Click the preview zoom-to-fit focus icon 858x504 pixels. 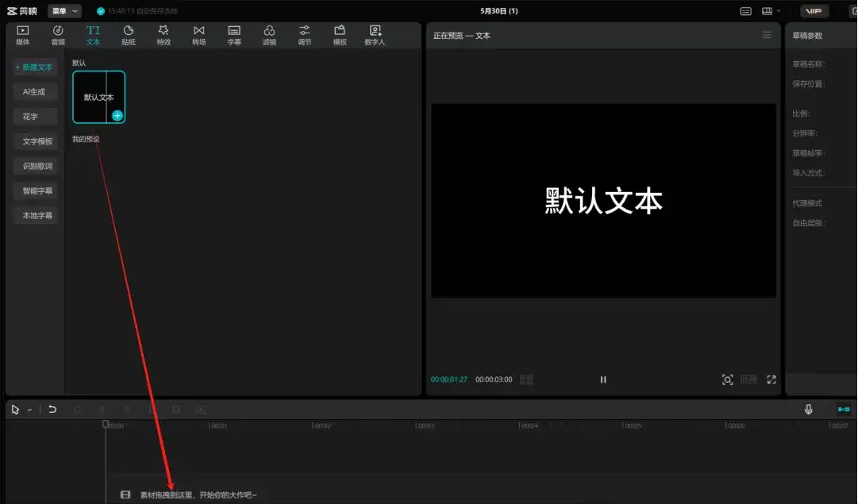point(727,379)
